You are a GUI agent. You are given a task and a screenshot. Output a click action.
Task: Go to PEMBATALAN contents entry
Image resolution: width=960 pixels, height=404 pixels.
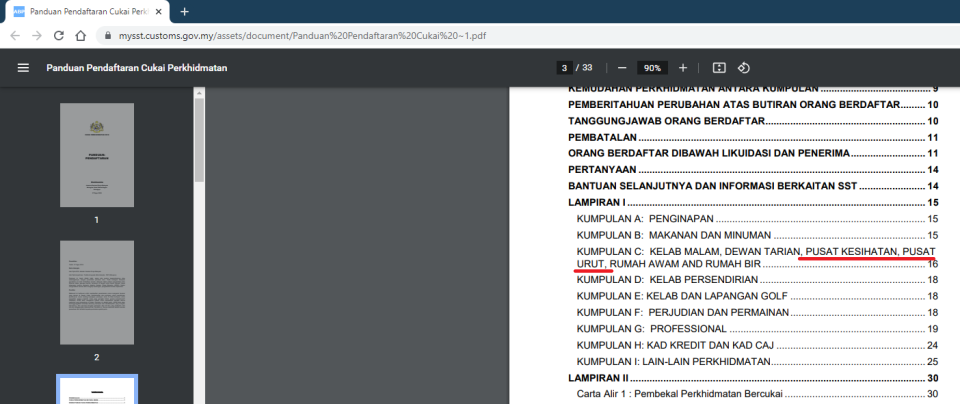(x=754, y=137)
